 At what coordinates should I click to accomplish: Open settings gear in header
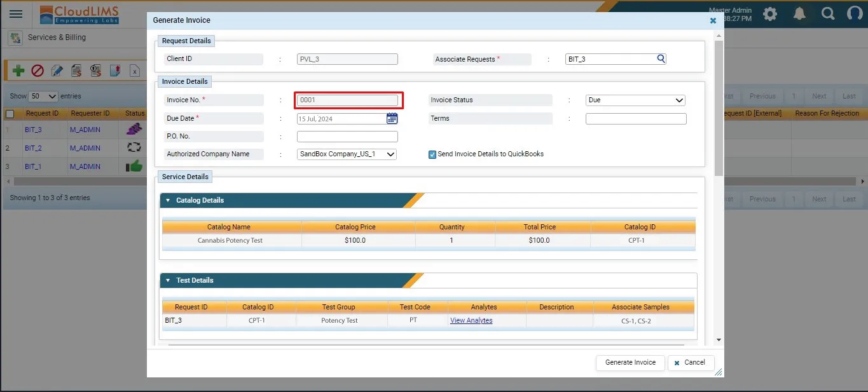pos(770,14)
